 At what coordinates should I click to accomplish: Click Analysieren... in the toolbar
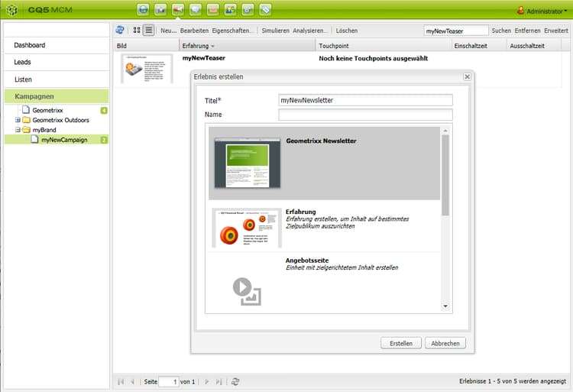coord(309,31)
